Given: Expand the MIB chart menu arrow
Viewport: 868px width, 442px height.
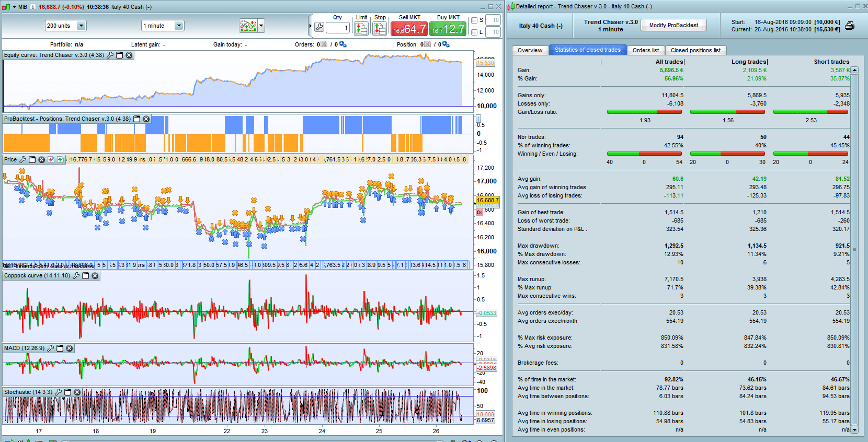Looking at the screenshot, I should pos(14,7).
